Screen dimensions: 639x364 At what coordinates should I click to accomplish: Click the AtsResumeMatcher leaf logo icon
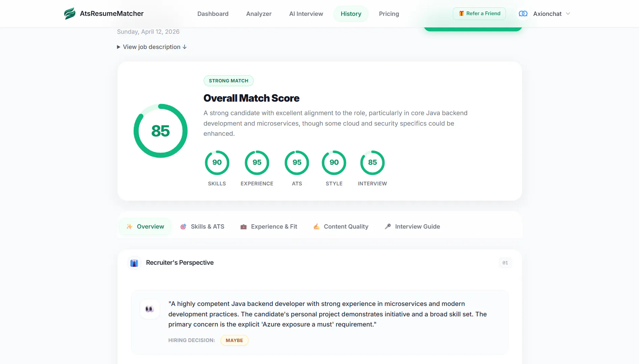70,14
